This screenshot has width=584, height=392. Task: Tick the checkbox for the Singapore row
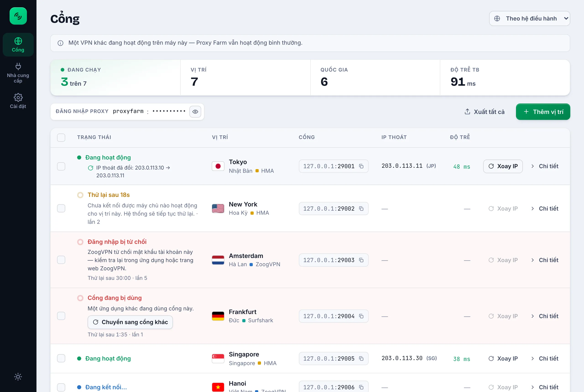coord(61,358)
